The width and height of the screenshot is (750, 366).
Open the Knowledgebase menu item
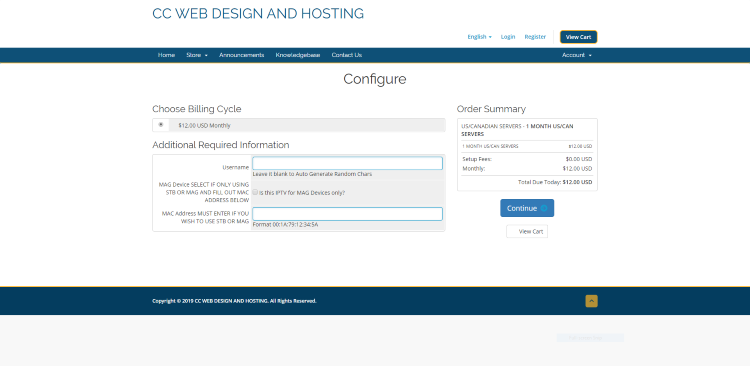pos(298,55)
